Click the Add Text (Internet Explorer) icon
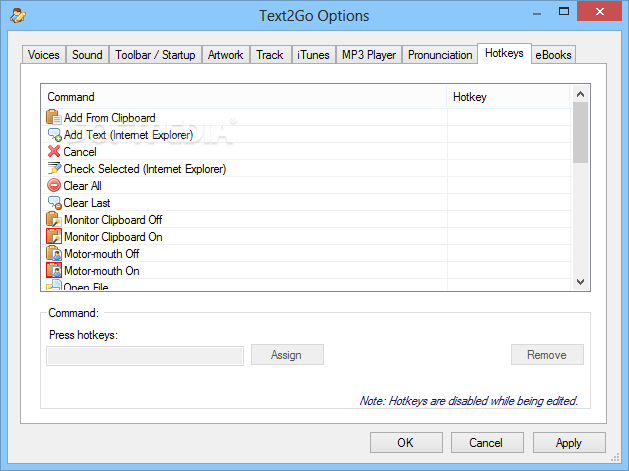 coord(54,135)
